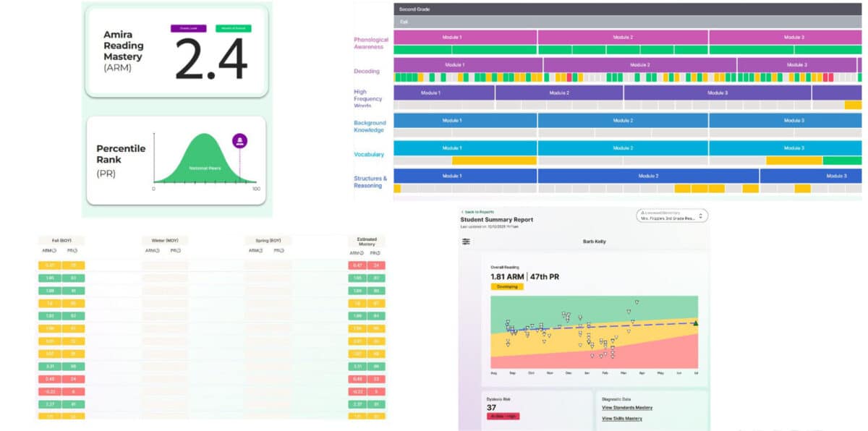Screen dimensions: 868x431
Task: Click the Phonological Awareness row label
Action: 370,43
